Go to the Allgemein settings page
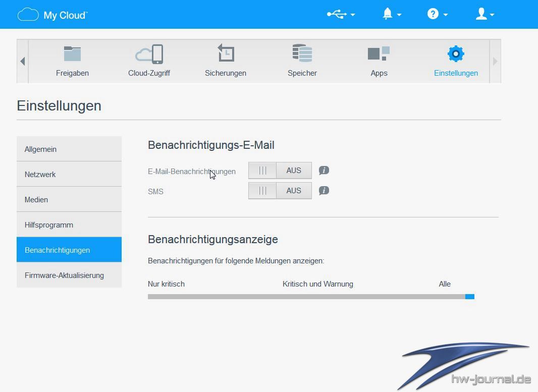The height and width of the screenshot is (392, 538). [69, 149]
